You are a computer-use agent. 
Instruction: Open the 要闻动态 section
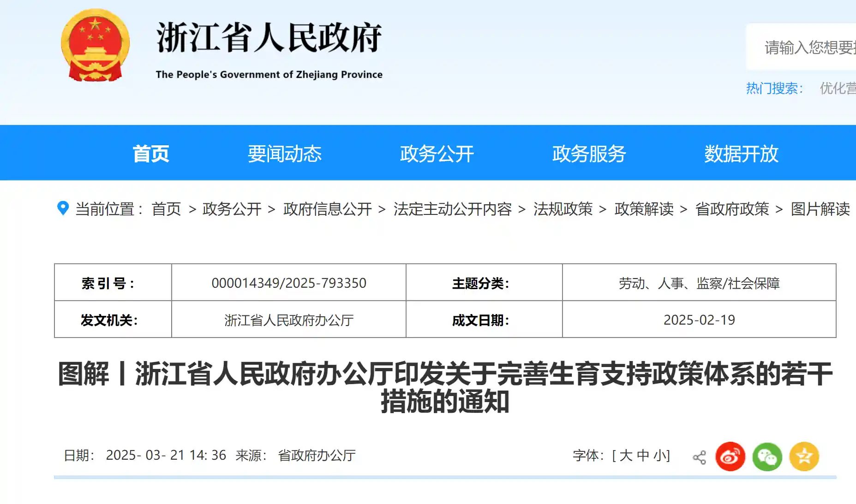tap(284, 154)
